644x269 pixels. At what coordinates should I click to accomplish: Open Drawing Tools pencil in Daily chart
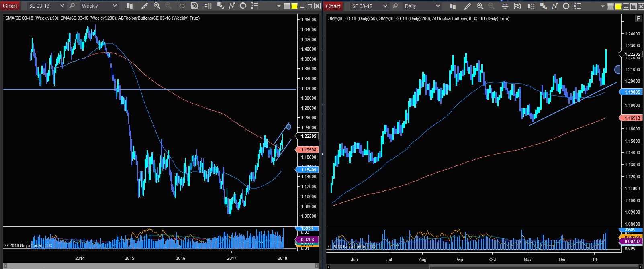[x=468, y=6]
